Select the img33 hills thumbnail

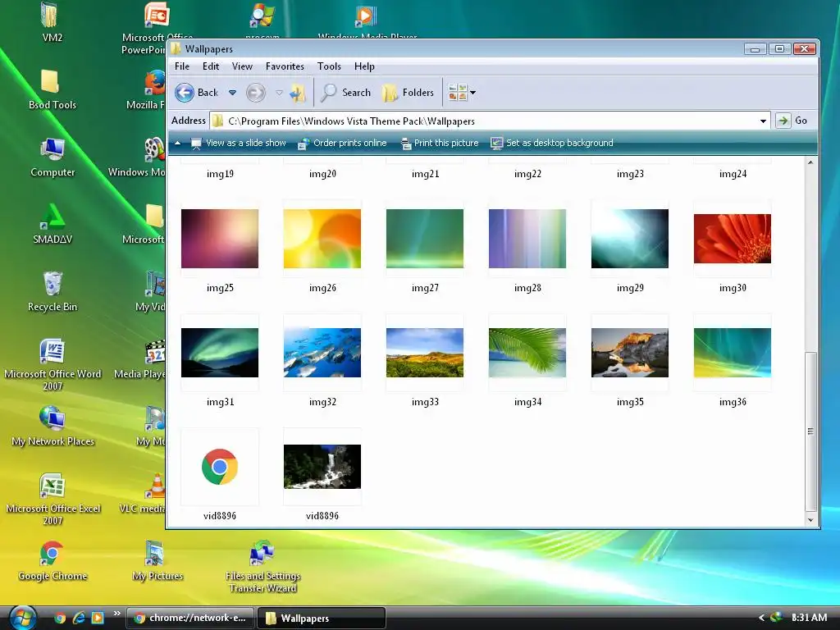425,353
